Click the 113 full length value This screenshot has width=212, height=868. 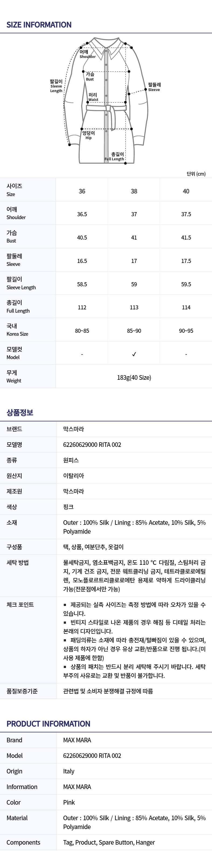click(134, 307)
